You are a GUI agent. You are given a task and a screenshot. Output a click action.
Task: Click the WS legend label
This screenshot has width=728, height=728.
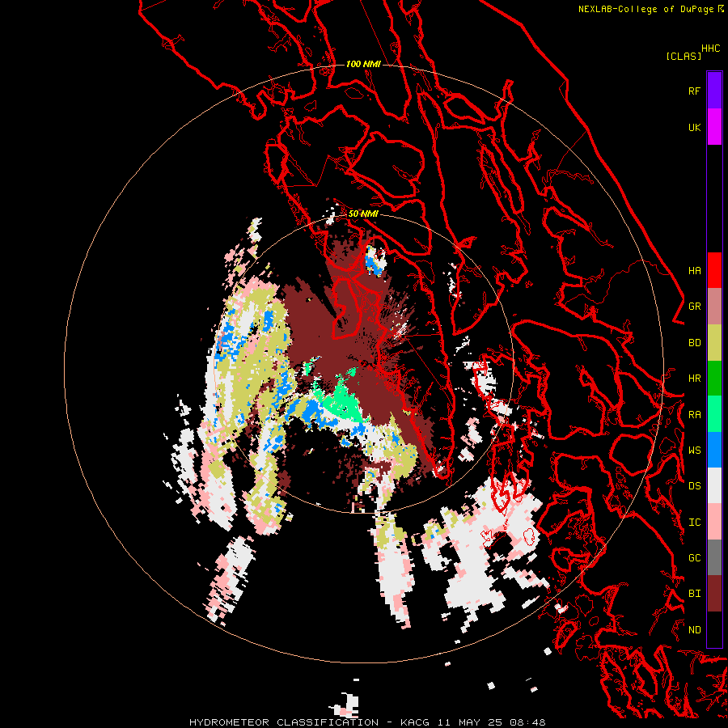point(694,451)
